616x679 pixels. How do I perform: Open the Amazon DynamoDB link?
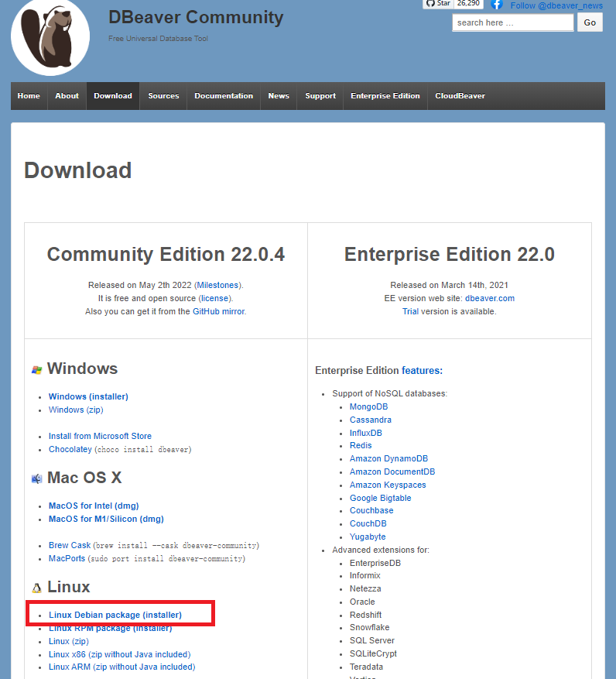click(x=388, y=458)
